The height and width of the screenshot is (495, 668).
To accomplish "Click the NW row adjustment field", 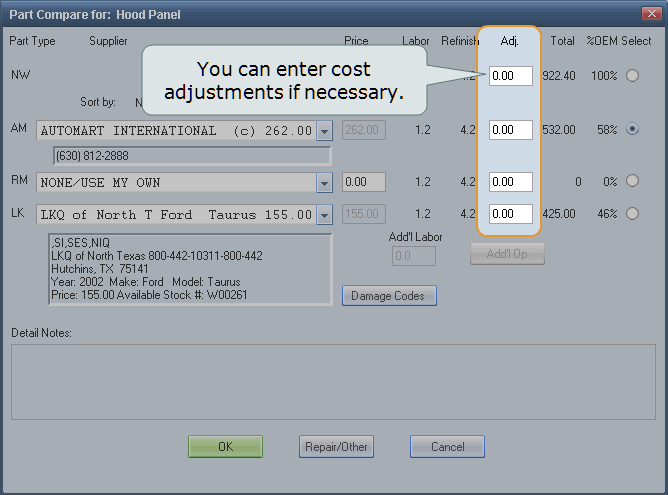I will (x=511, y=76).
